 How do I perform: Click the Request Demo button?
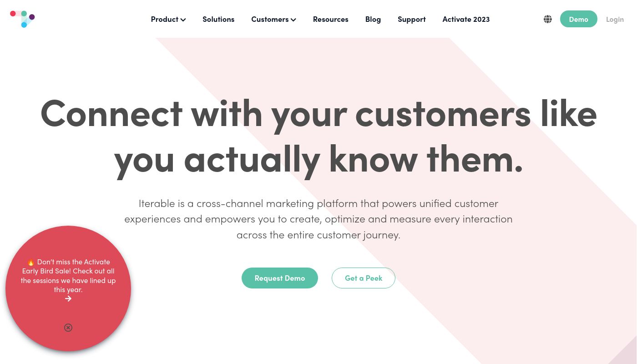point(279,278)
